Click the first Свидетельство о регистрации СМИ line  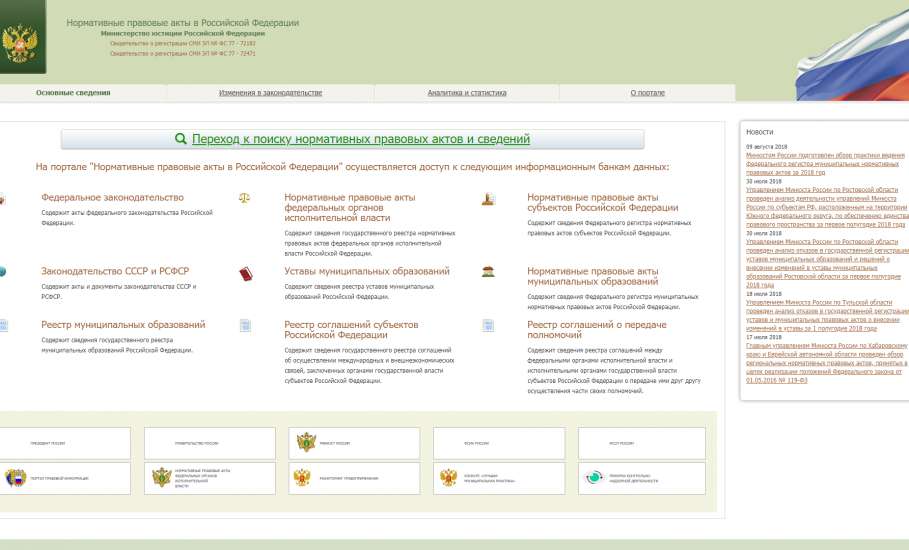pos(183,43)
